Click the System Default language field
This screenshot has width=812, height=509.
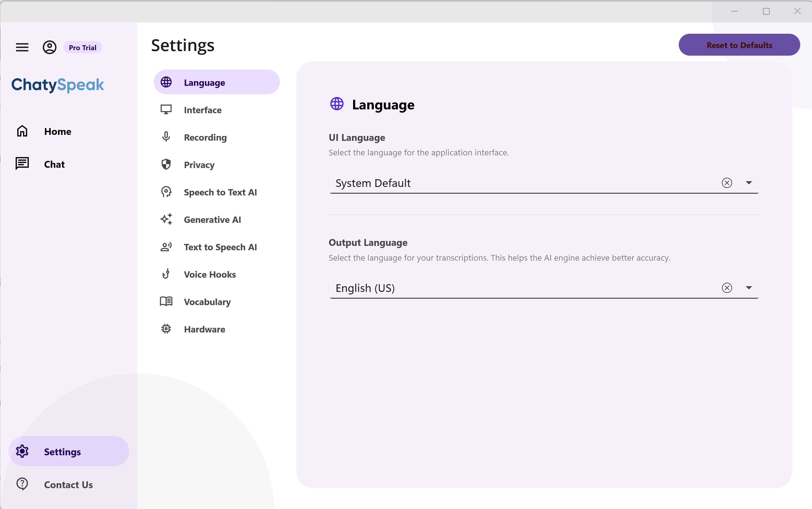544,183
